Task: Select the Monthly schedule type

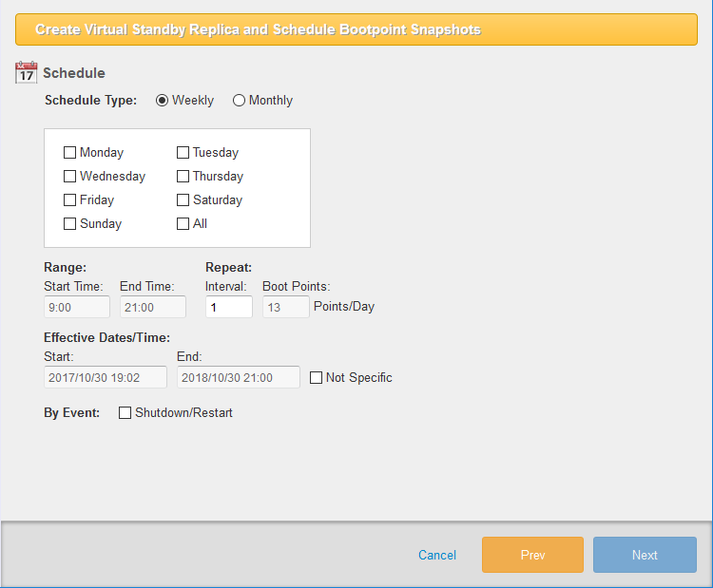Action: tap(239, 100)
